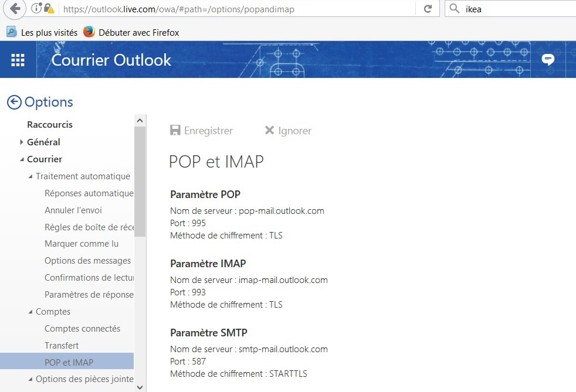The image size is (576, 392).
Task: Click the browser URL address field
Action: (237, 9)
